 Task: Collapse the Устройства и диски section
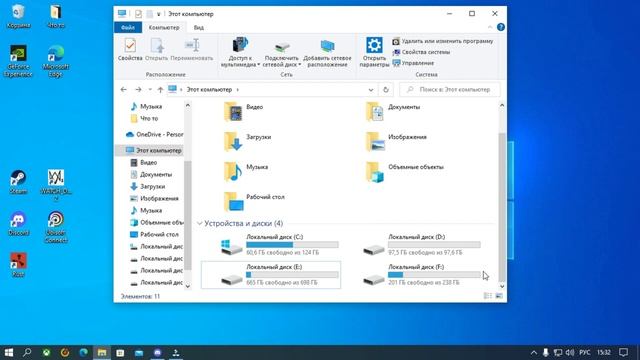200,224
